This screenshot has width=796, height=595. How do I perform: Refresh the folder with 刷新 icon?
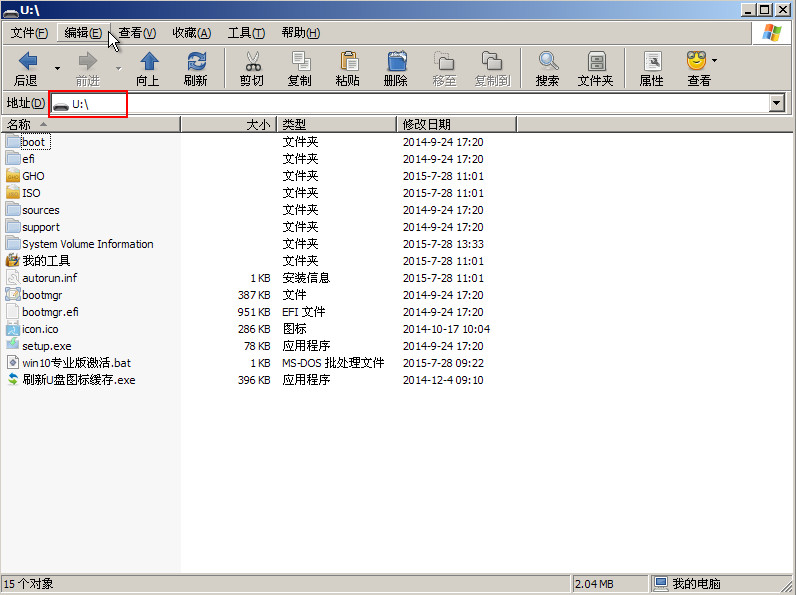click(x=196, y=61)
